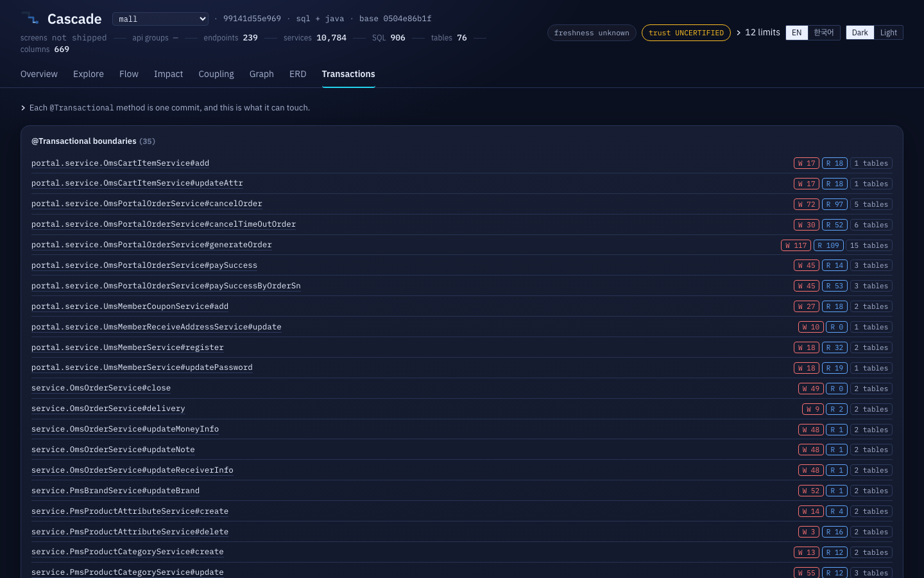
Task: Click W 49 badge on OmsOrderService#close row
Action: (811, 389)
